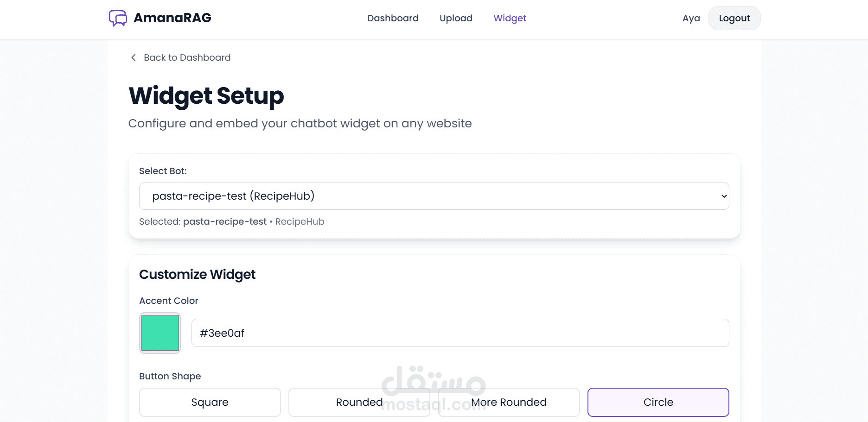Choose the Rounded button shape
The width and height of the screenshot is (868, 422).
tap(359, 402)
